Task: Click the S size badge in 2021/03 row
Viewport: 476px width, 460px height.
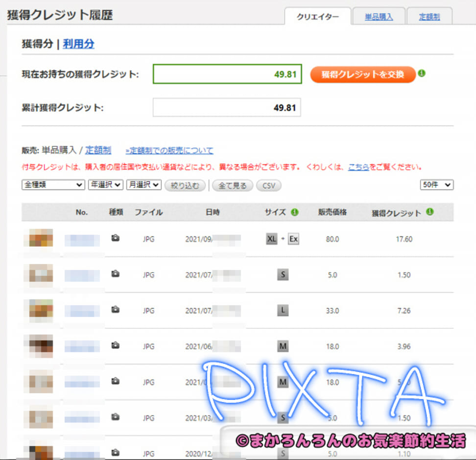Action: [x=283, y=418]
